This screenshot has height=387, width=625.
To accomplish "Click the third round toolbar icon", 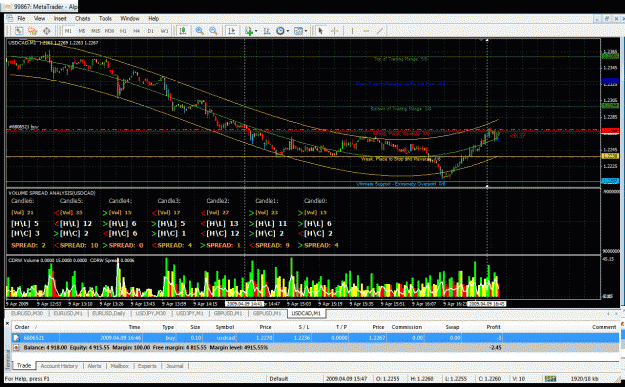I will pyautogui.click(x=46, y=31).
